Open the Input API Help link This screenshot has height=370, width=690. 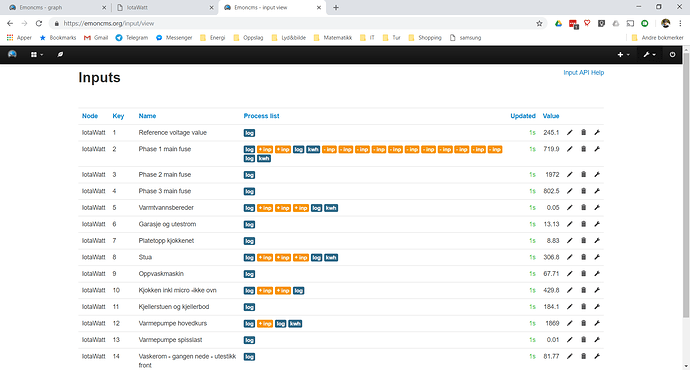(x=584, y=73)
